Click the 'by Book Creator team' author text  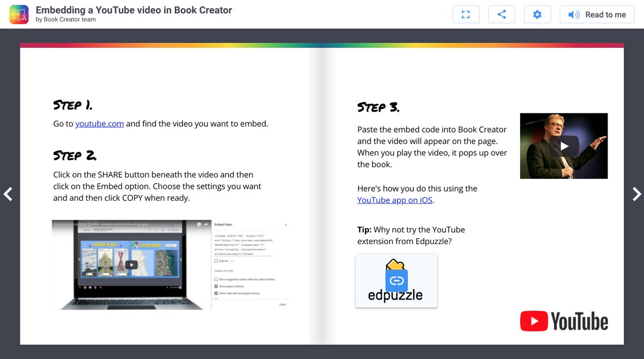click(66, 20)
